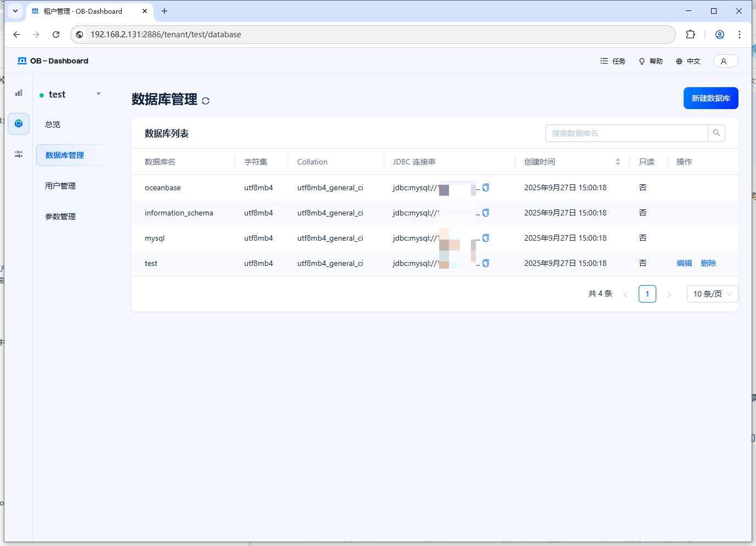Click the next page arrow
756x546 pixels.
[x=669, y=294]
